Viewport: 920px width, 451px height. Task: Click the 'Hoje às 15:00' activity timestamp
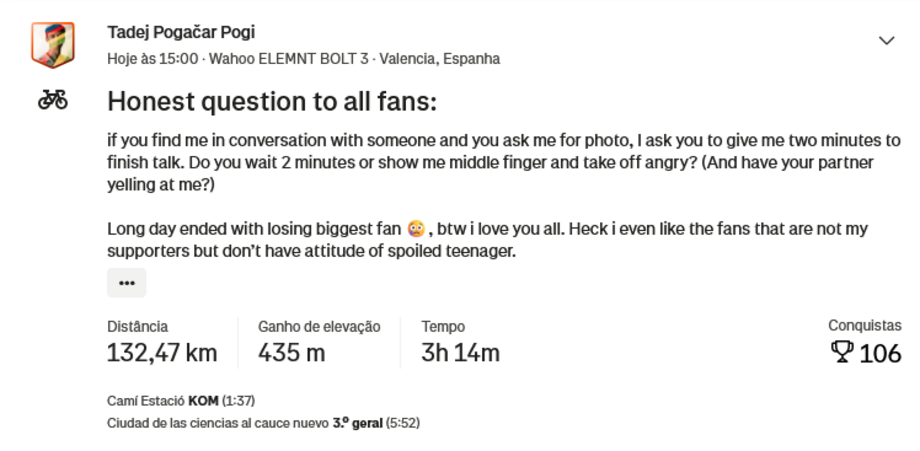pos(152,59)
